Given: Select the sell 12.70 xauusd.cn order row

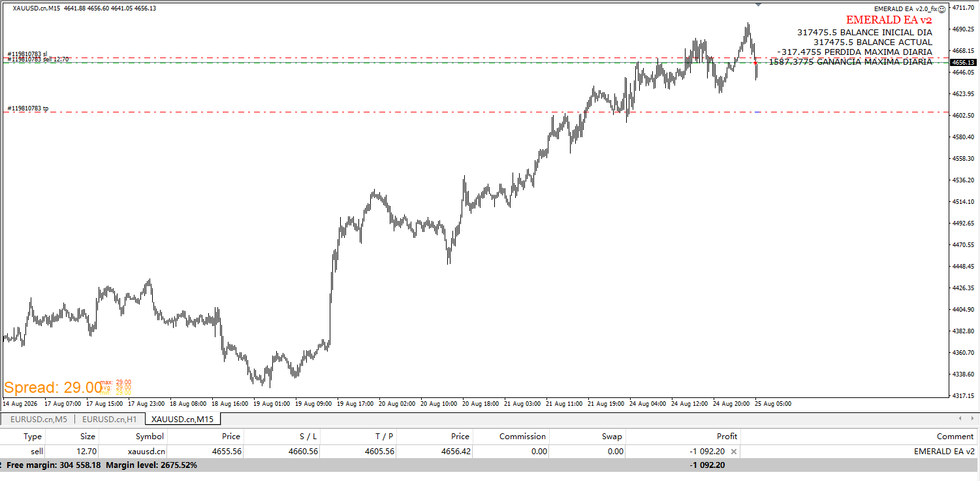Looking at the screenshot, I should [x=488, y=452].
